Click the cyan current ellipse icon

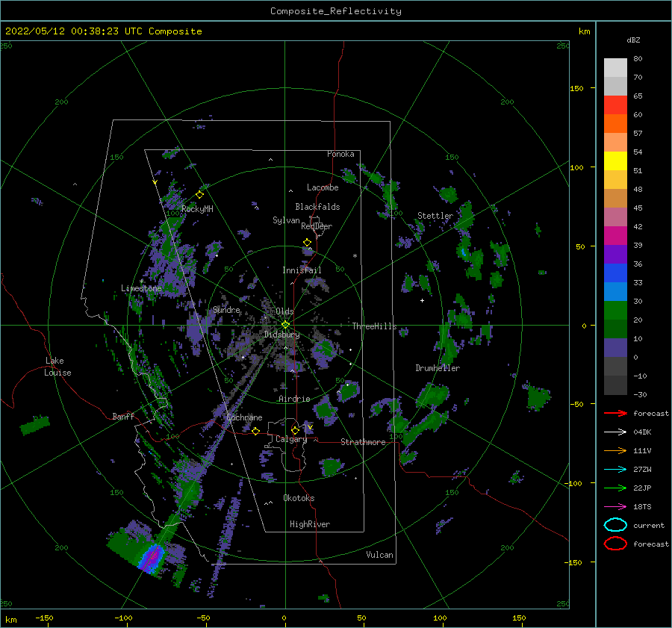click(x=615, y=525)
